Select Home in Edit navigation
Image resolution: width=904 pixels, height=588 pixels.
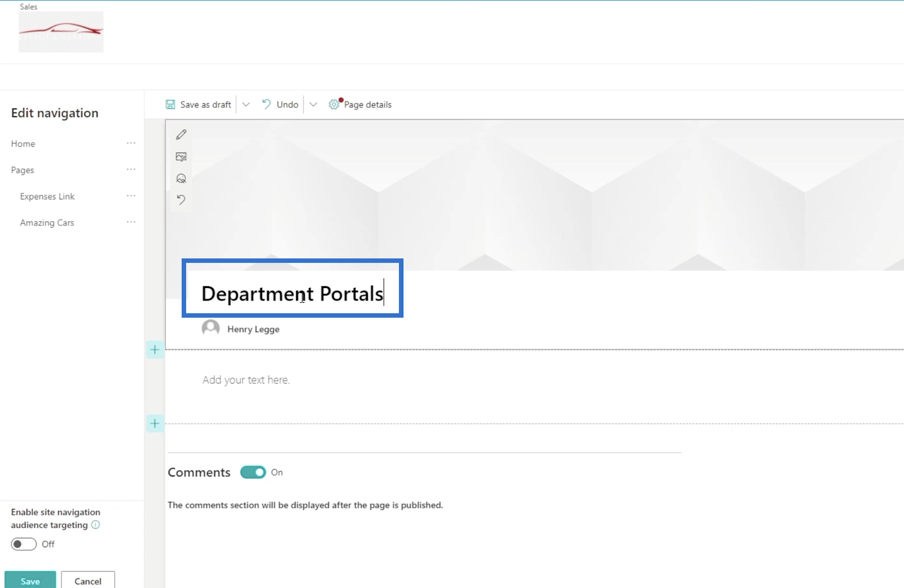pyautogui.click(x=23, y=143)
